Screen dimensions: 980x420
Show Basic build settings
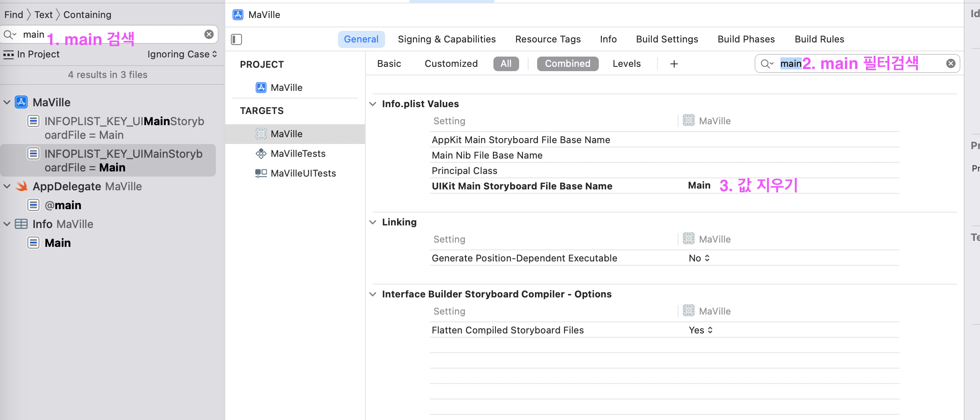click(x=389, y=63)
